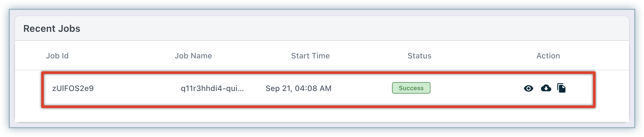Click the Job Id column header
Screen dimensions: 644x137
click(x=57, y=56)
